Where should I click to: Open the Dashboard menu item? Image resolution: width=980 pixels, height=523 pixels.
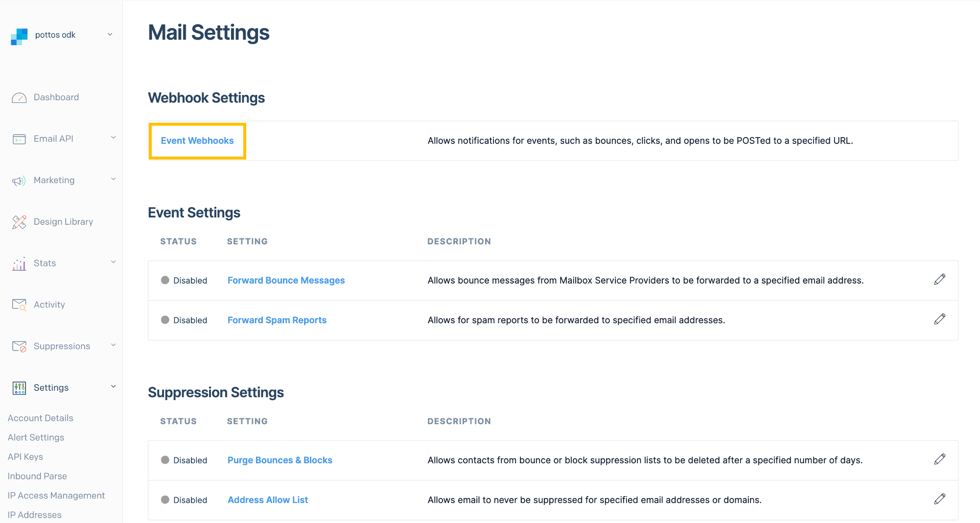[x=56, y=97]
